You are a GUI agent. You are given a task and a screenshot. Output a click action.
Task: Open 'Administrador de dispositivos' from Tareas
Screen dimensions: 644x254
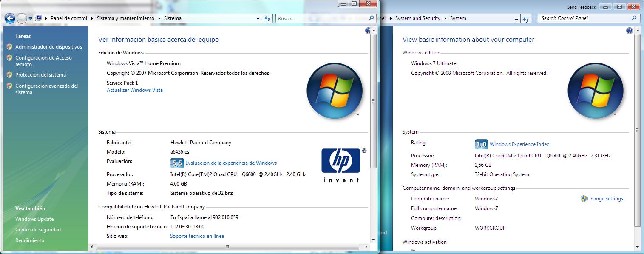(48, 47)
